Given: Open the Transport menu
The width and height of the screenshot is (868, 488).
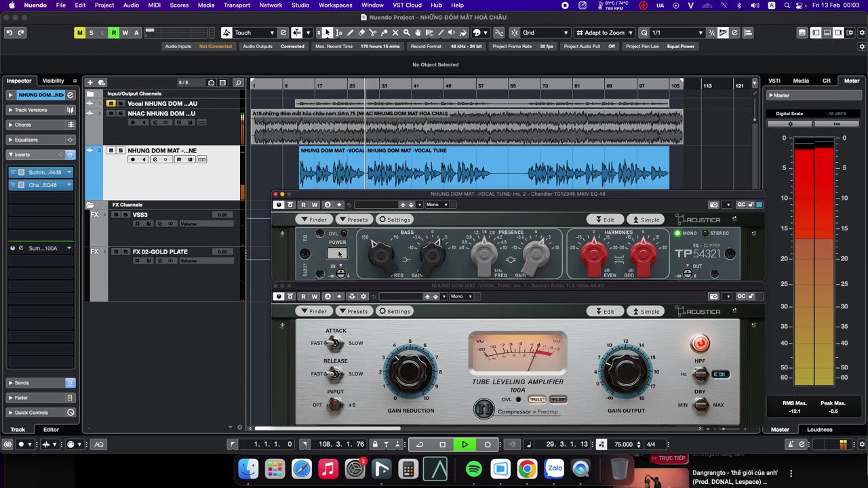Looking at the screenshot, I should [x=237, y=5].
